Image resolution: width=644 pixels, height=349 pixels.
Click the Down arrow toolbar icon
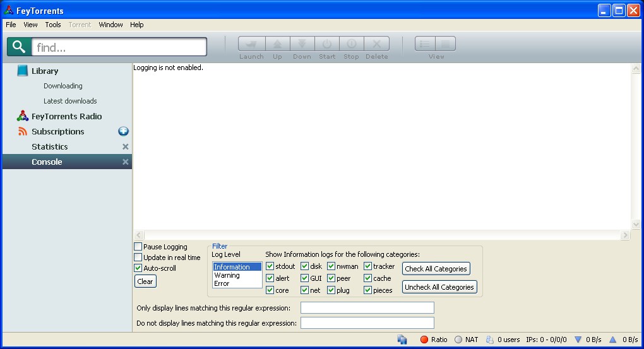302,44
